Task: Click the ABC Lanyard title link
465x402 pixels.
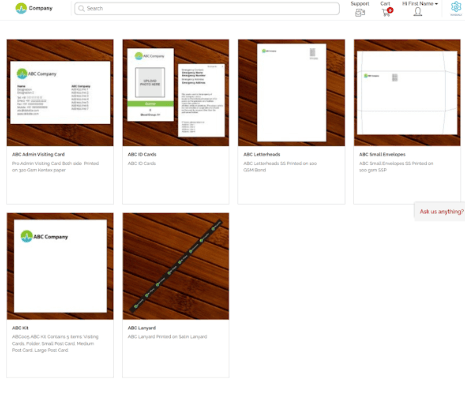Action: tap(142, 328)
